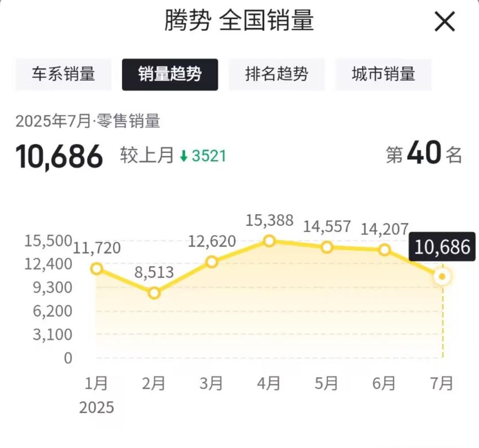Viewport: 479px width, 448px height.
Task: Click the 1月 axis label
Action: pos(96,383)
